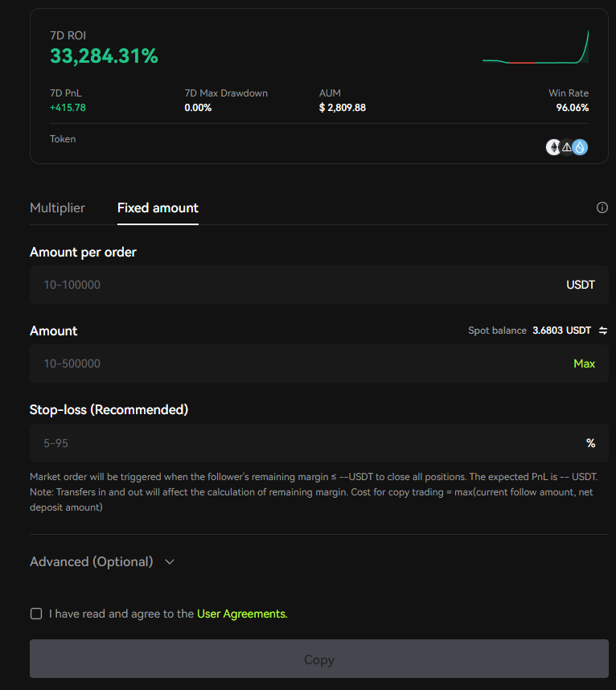Click the spot balance transfer arrows icon
This screenshot has height=690, width=616.
pos(603,331)
